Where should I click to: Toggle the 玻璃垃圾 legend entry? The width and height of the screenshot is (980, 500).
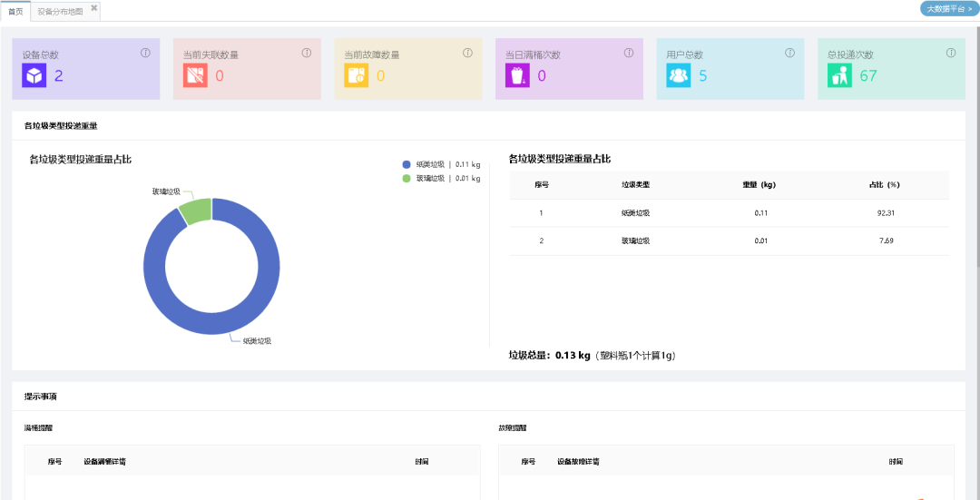[x=440, y=179]
